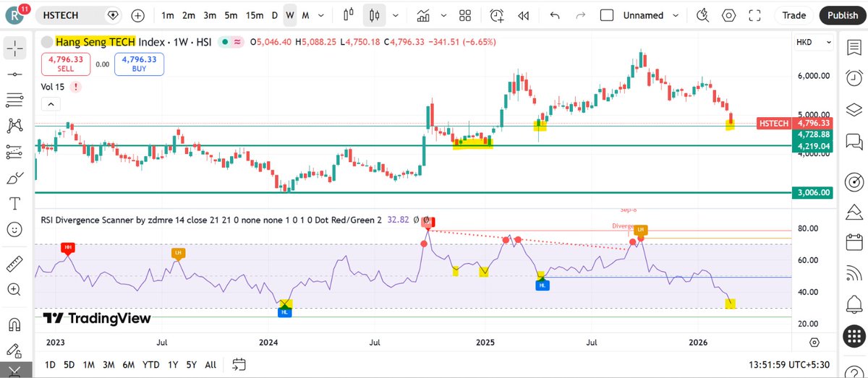Open the patterns drawing tool
This screenshot has width=868, height=378.
tap(14, 126)
